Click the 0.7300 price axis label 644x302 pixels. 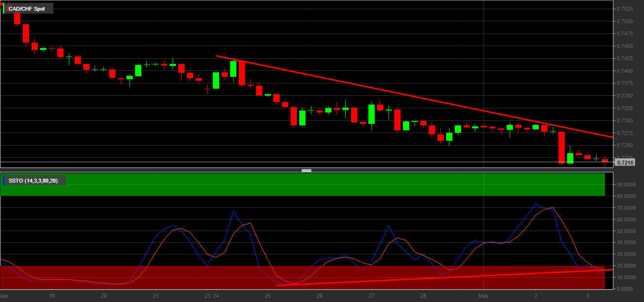coord(625,120)
